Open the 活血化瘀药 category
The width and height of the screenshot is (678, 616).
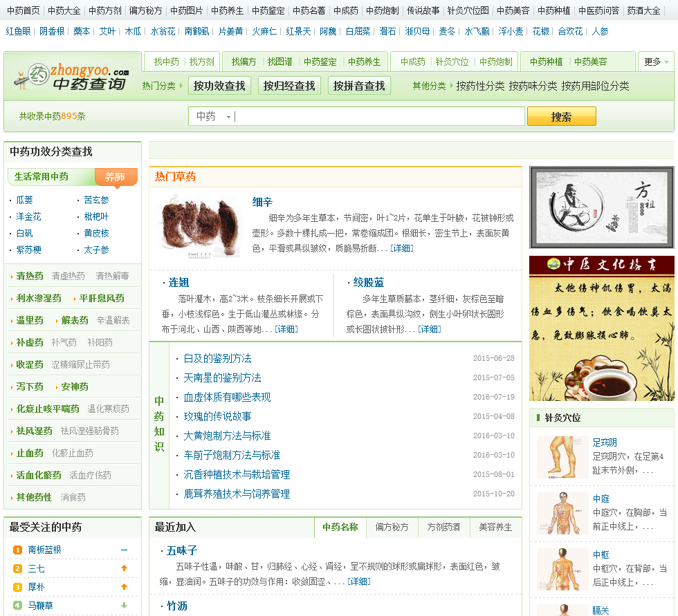click(x=39, y=475)
